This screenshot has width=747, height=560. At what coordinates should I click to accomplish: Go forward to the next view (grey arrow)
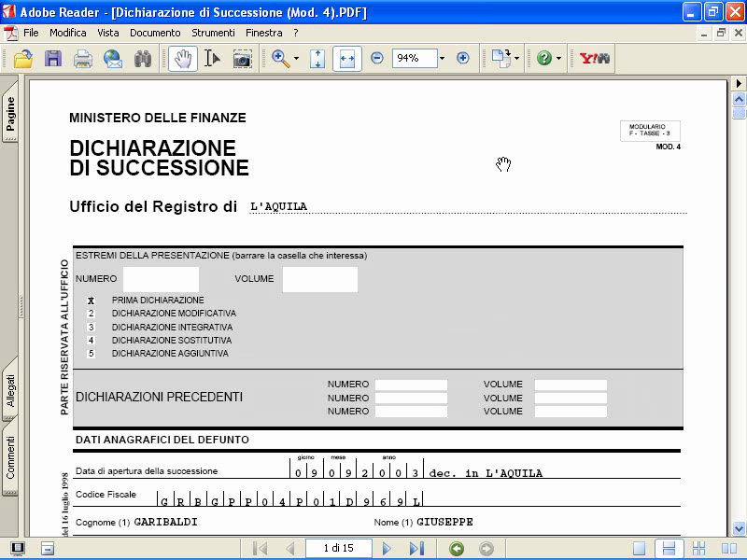point(486,549)
